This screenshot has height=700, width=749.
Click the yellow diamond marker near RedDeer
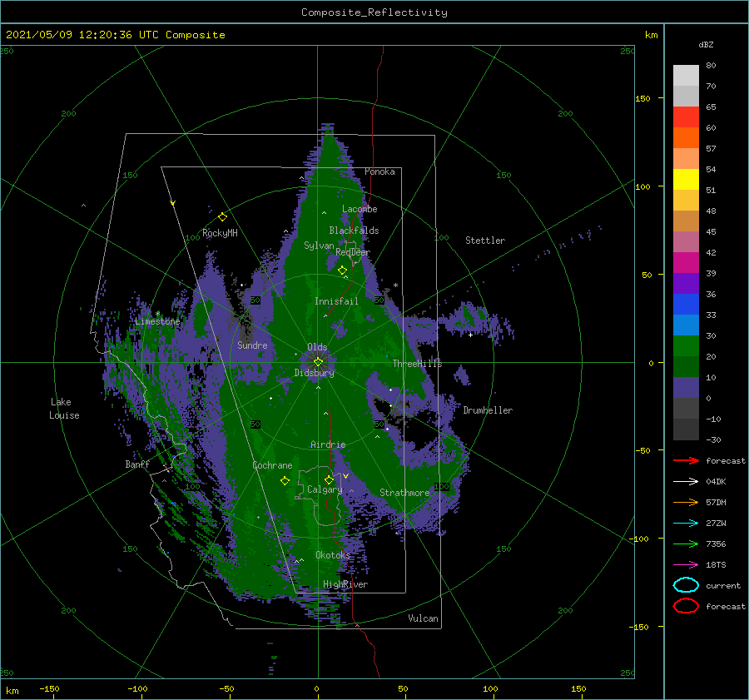tap(342, 271)
